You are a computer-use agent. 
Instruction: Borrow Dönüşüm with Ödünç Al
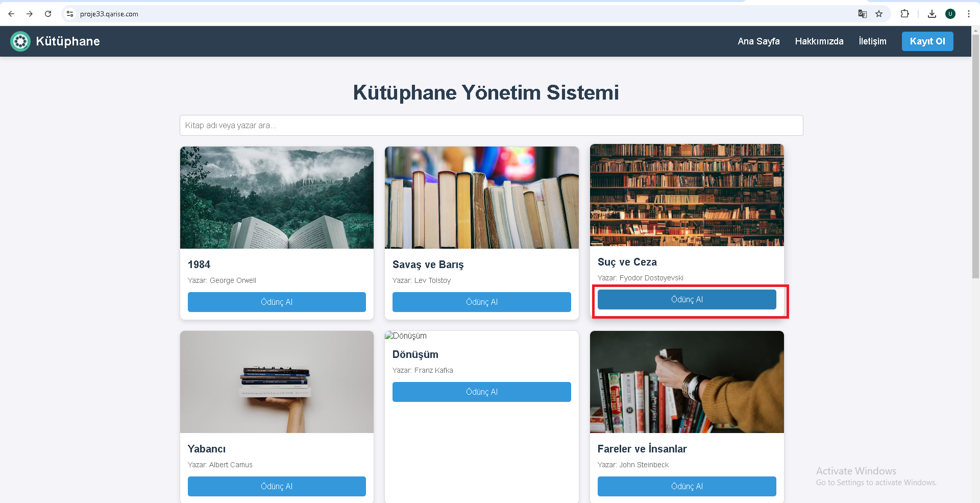(481, 392)
